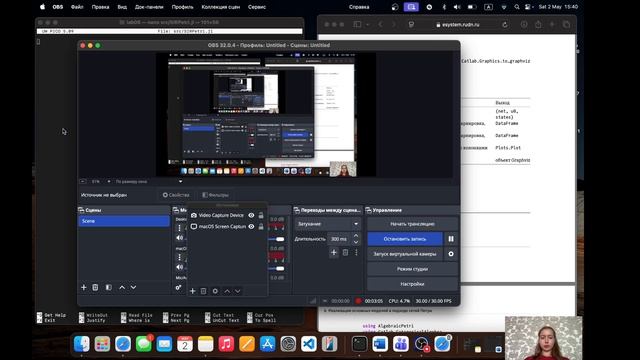Screen dimensions: 640x360
Task: Open advanced audio properties gear in mixer
Action: [x=178, y=287]
